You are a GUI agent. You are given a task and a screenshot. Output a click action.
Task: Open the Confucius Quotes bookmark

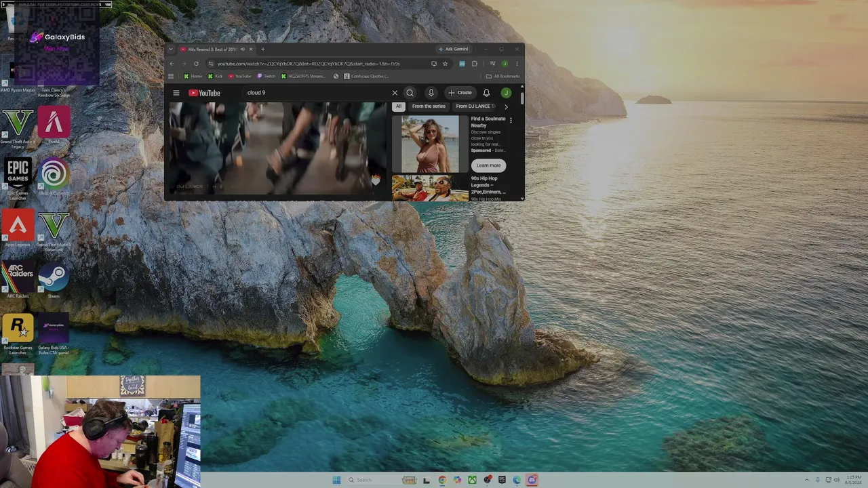[366, 76]
